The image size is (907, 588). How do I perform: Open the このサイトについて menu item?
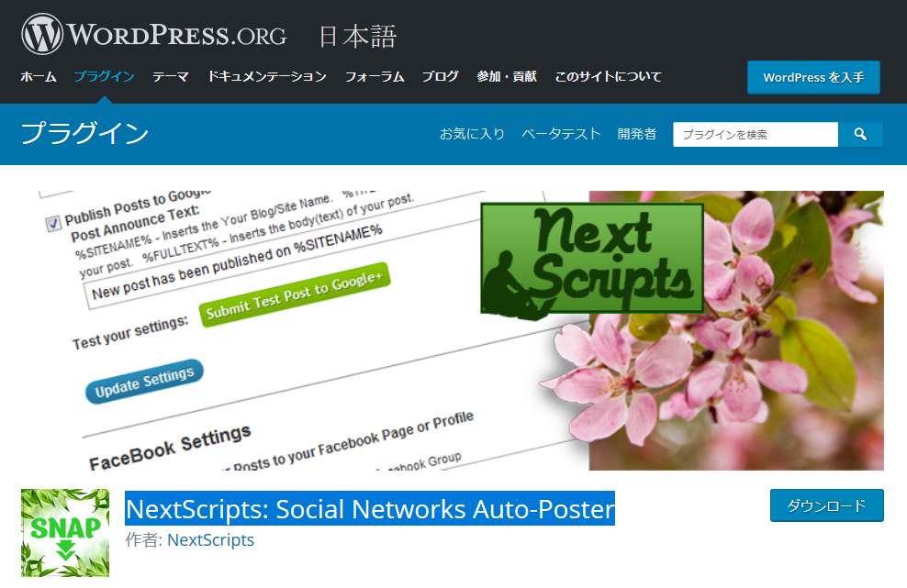[608, 76]
